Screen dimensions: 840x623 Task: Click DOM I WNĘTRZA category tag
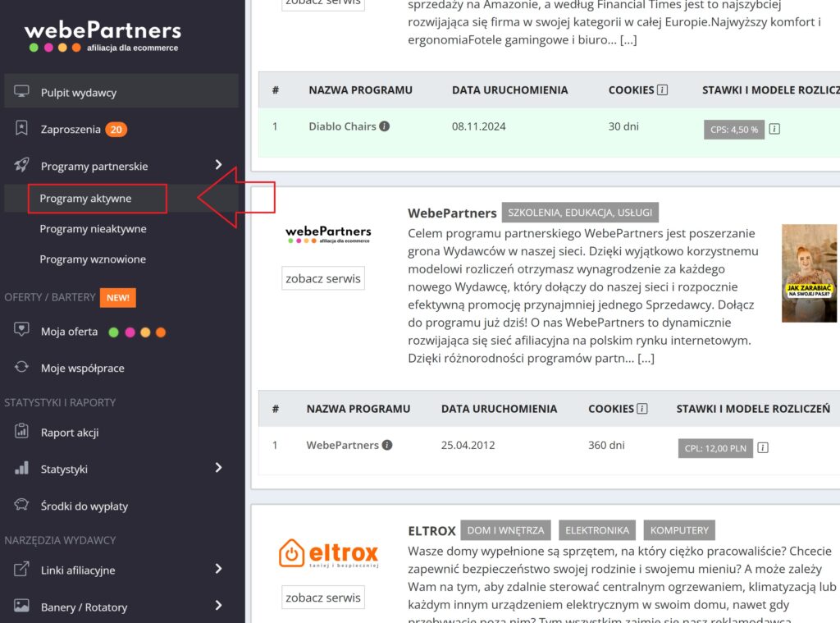[505, 530]
